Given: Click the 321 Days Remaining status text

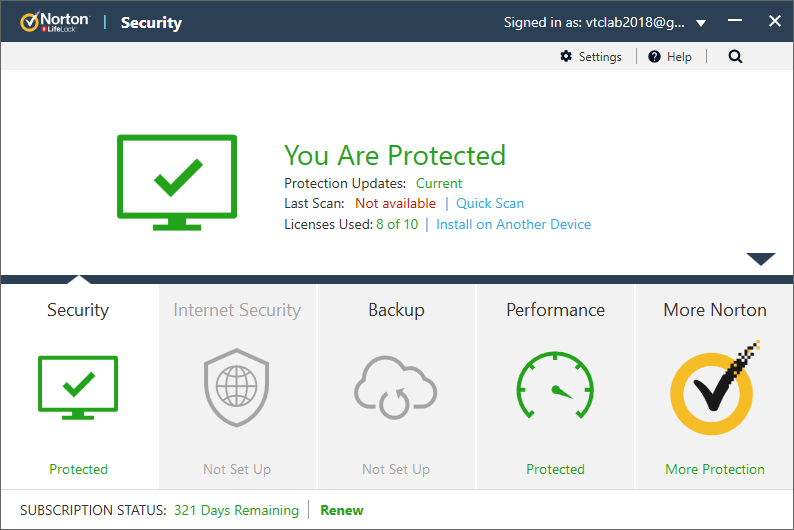Looking at the screenshot, I should coord(236,510).
